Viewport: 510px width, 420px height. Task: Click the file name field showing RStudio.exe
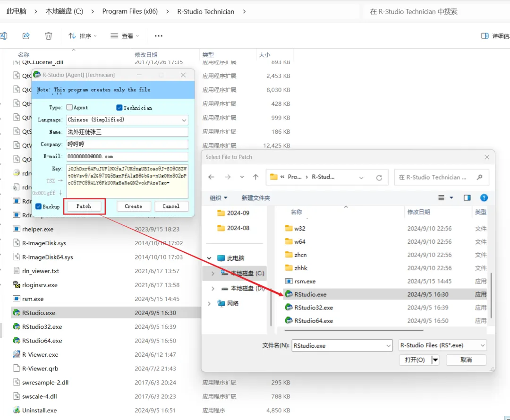coord(342,345)
